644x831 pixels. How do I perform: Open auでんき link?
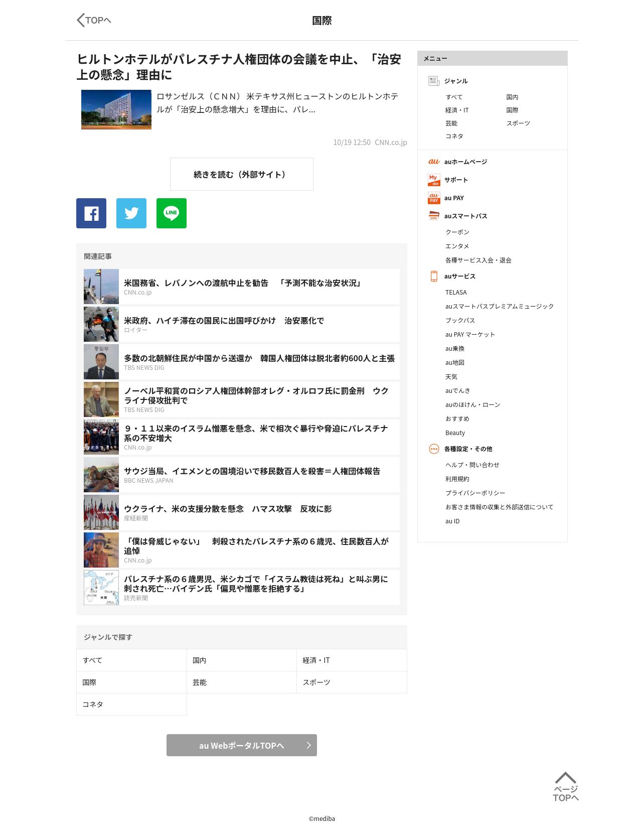coord(458,390)
